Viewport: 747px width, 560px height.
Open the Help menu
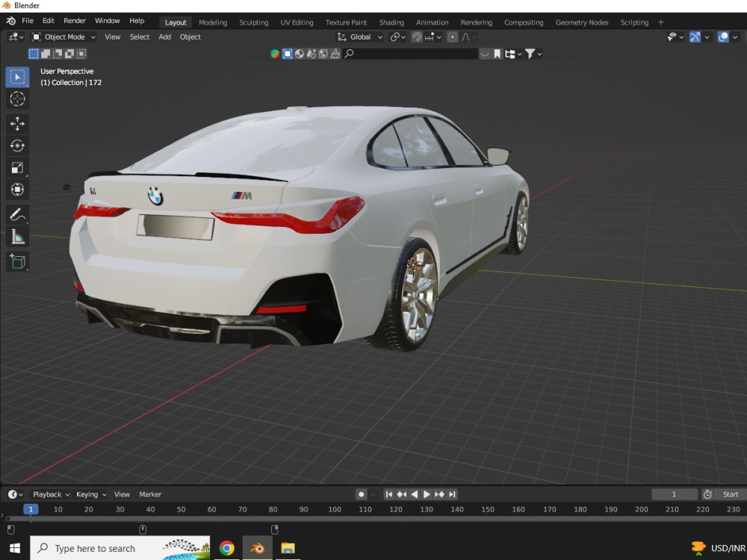[137, 21]
